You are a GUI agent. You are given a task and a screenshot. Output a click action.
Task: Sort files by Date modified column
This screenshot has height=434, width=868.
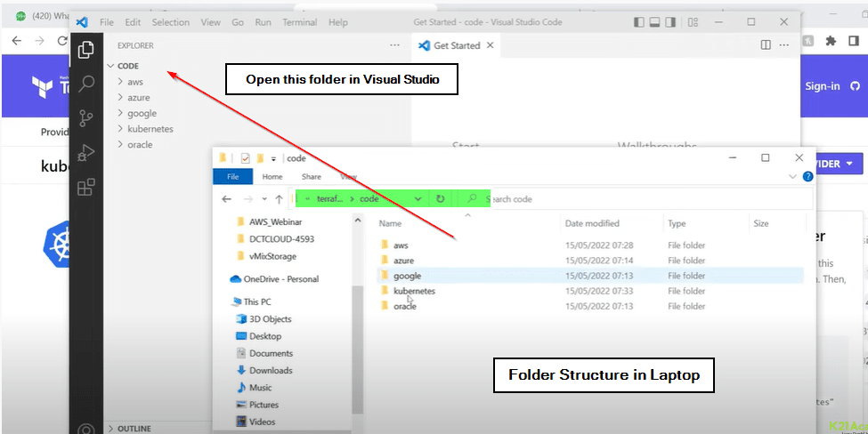coord(592,223)
